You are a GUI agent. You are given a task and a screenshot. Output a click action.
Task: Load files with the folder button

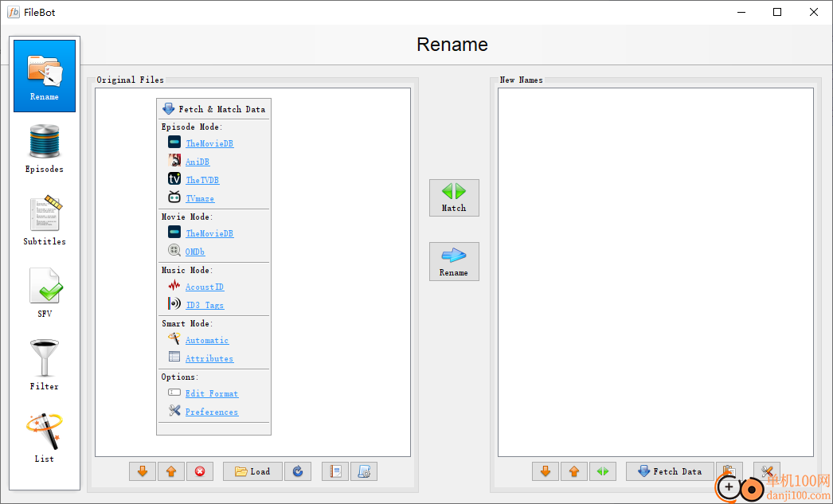pos(252,471)
